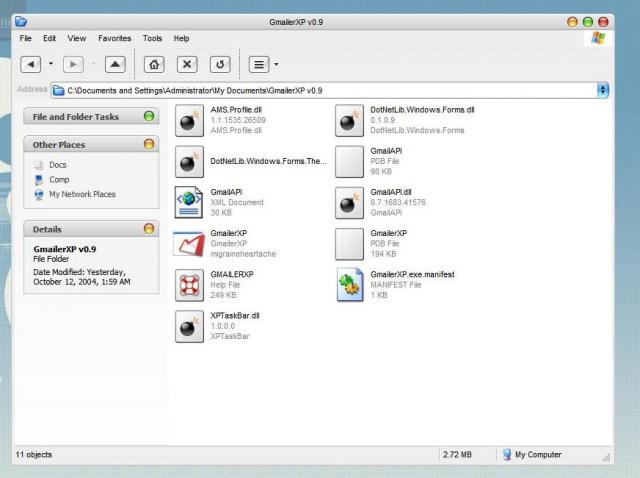Viewport: 640px width, 478px height.
Task: Click the Comp computer icon
Action: (x=39, y=180)
